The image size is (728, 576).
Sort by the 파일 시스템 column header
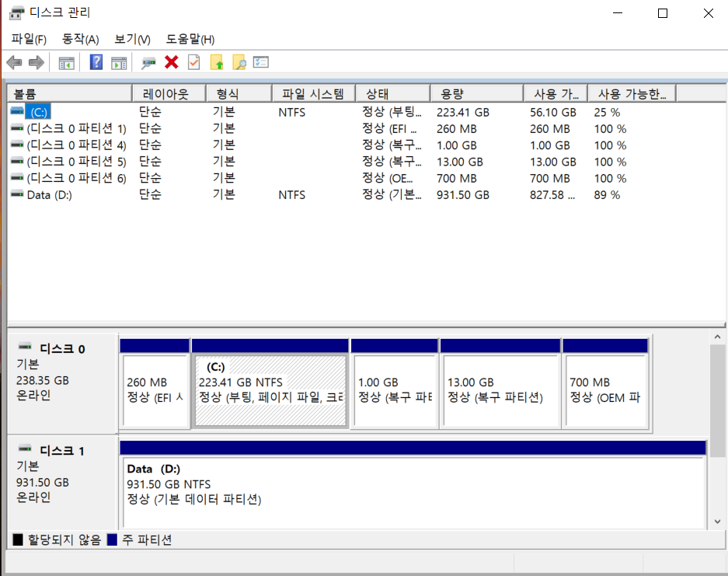(313, 94)
